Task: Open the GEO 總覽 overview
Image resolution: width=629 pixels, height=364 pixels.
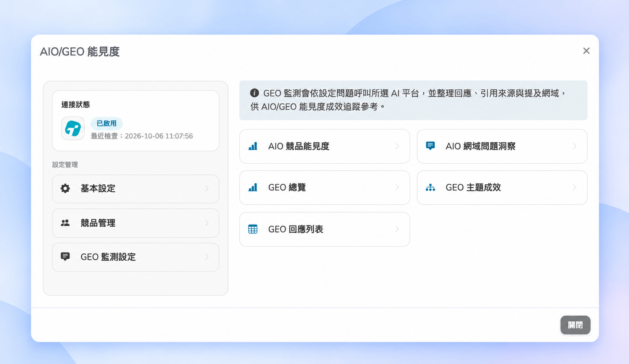Action: (324, 187)
